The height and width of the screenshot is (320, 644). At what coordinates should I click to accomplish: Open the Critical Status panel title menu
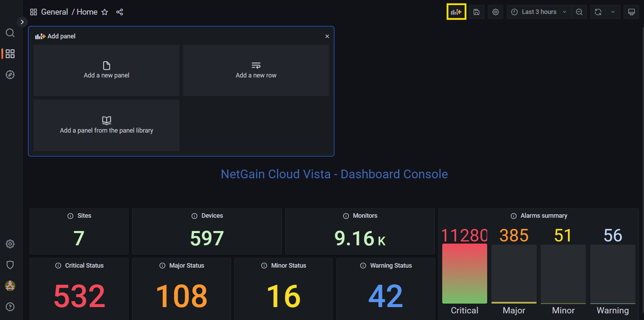coord(84,266)
